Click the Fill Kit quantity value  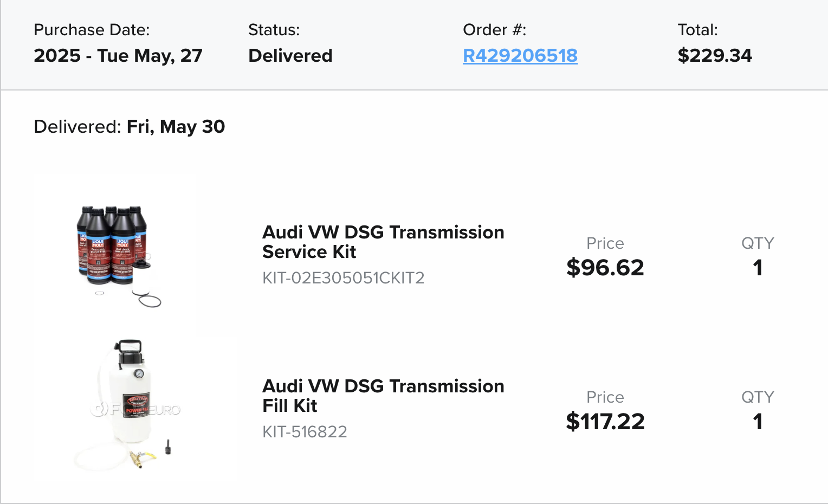tap(758, 422)
